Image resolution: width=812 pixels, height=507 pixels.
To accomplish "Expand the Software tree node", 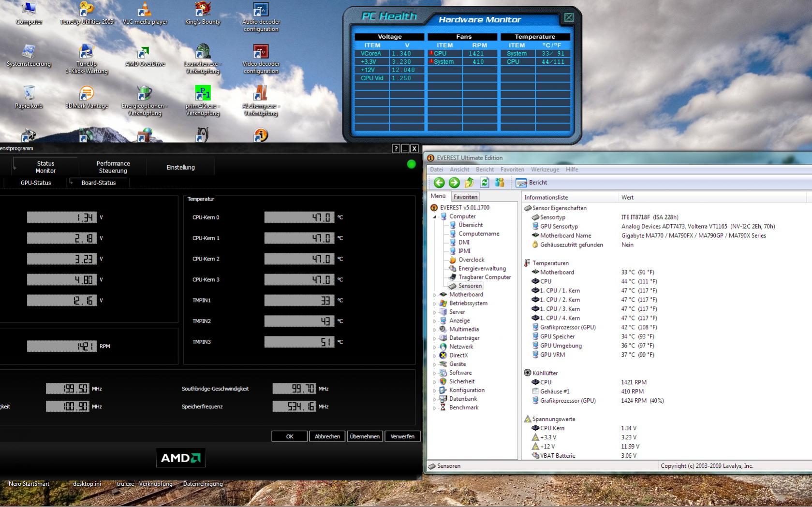I will click(435, 373).
